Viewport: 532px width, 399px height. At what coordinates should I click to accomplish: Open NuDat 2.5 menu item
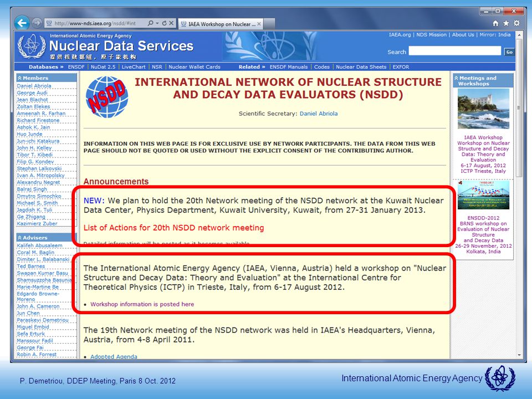pos(103,67)
